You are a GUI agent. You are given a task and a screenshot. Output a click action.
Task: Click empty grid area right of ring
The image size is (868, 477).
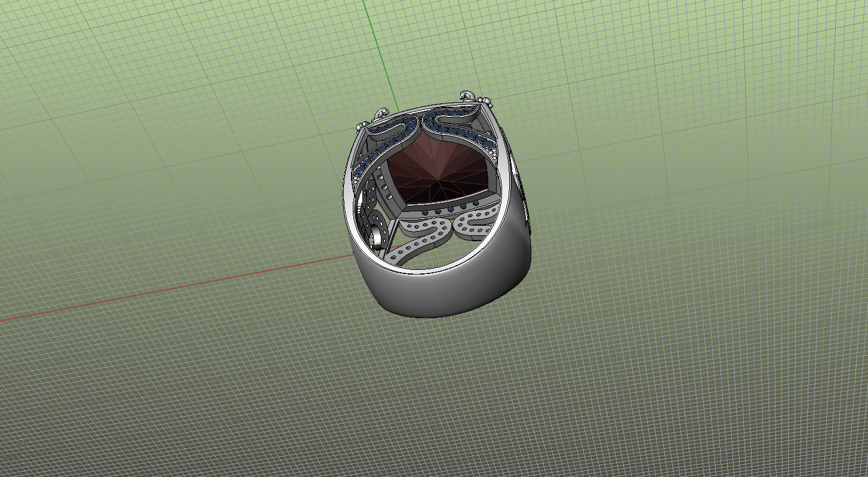(x=687, y=209)
